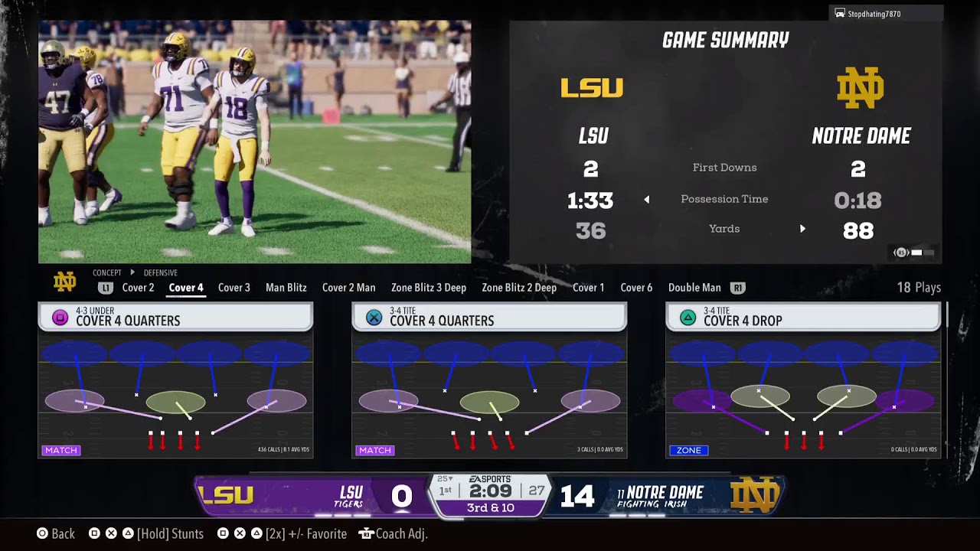Click the controller icon next to Stopdhating7870
Image resolution: width=980 pixels, height=551 pixels.
click(840, 14)
